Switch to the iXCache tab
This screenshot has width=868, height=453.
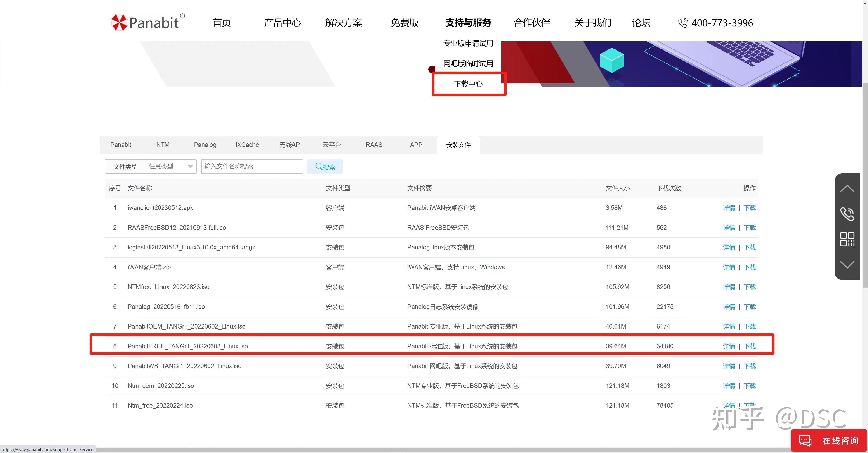(247, 145)
